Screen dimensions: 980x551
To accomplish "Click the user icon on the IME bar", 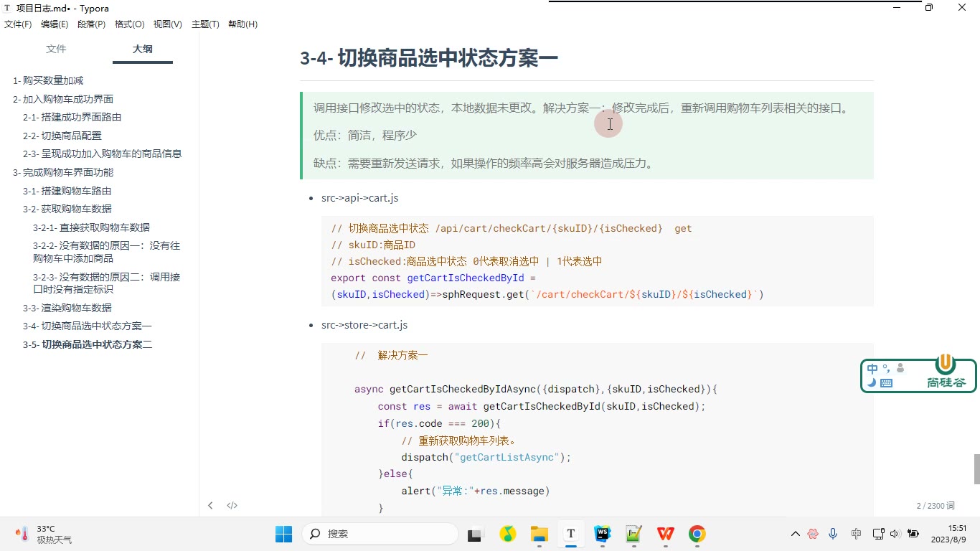I will tap(900, 368).
